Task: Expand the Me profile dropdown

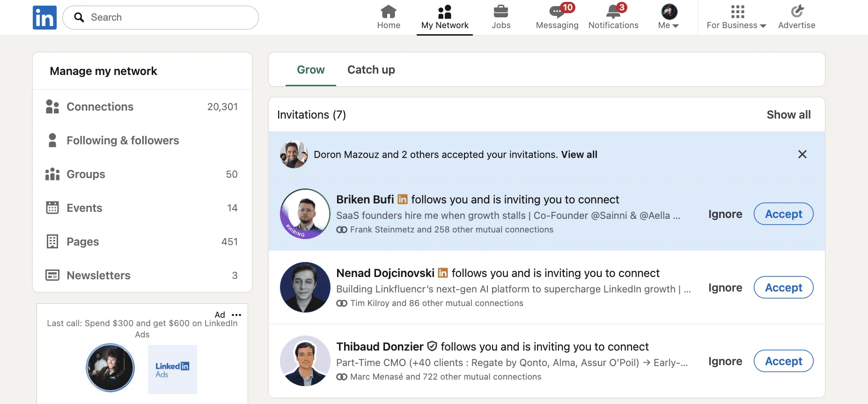Action: pos(669,17)
